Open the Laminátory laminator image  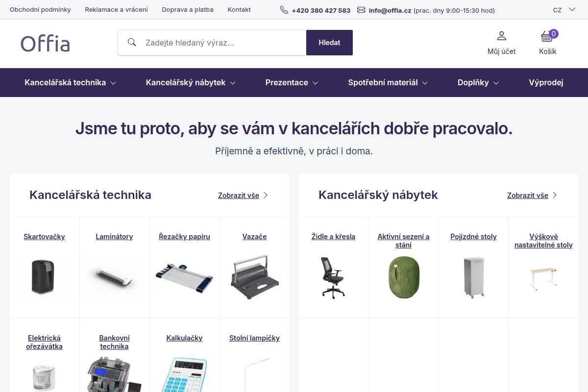click(114, 277)
